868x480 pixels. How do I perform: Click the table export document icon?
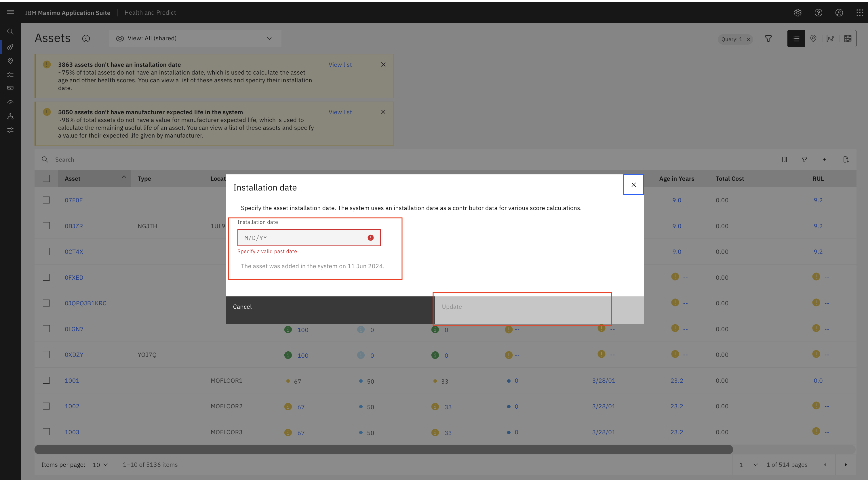click(x=846, y=160)
